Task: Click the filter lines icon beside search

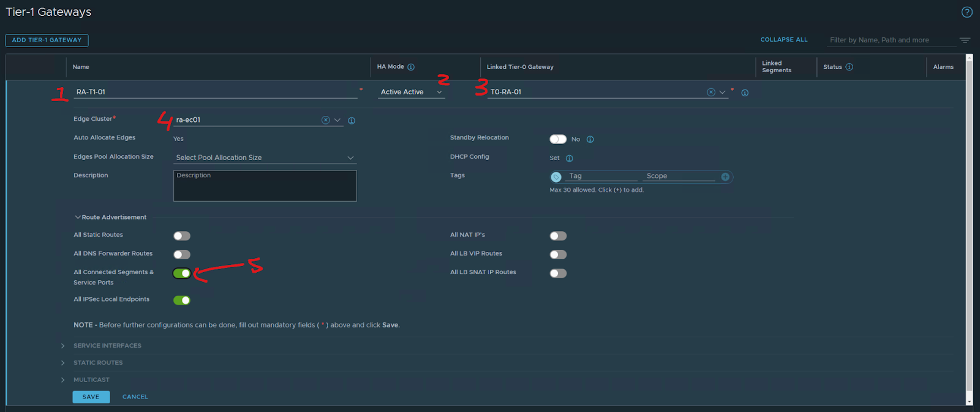Action: [x=965, y=40]
